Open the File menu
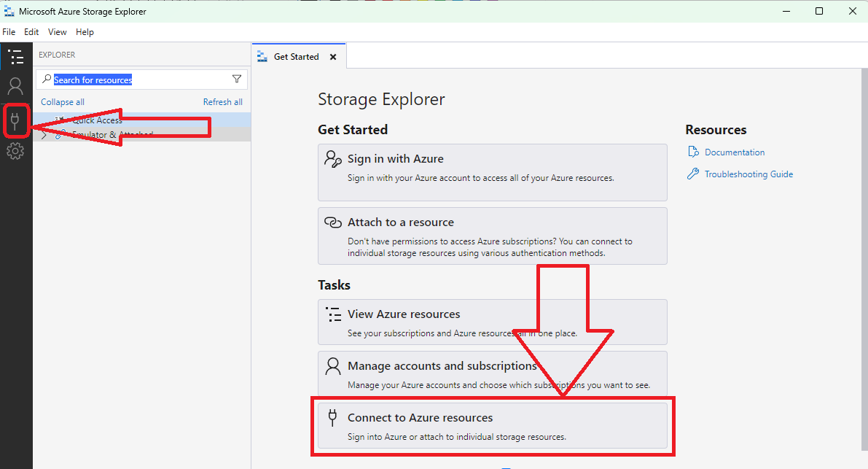The image size is (868, 469). [x=9, y=32]
